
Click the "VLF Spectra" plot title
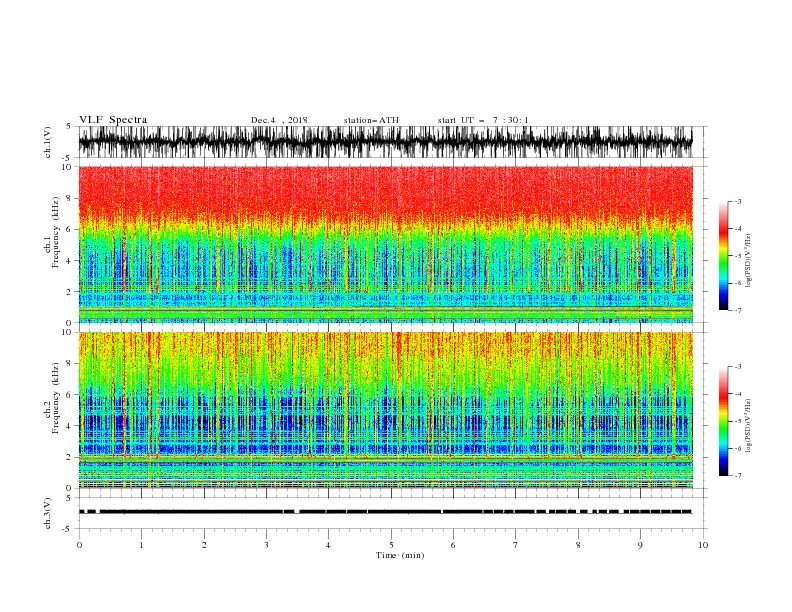[x=113, y=120]
